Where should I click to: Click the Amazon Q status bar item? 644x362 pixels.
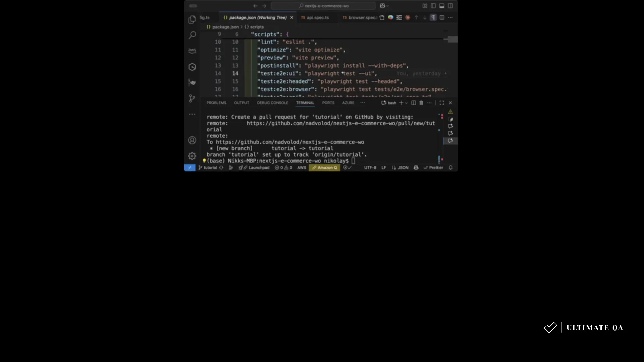click(x=324, y=168)
